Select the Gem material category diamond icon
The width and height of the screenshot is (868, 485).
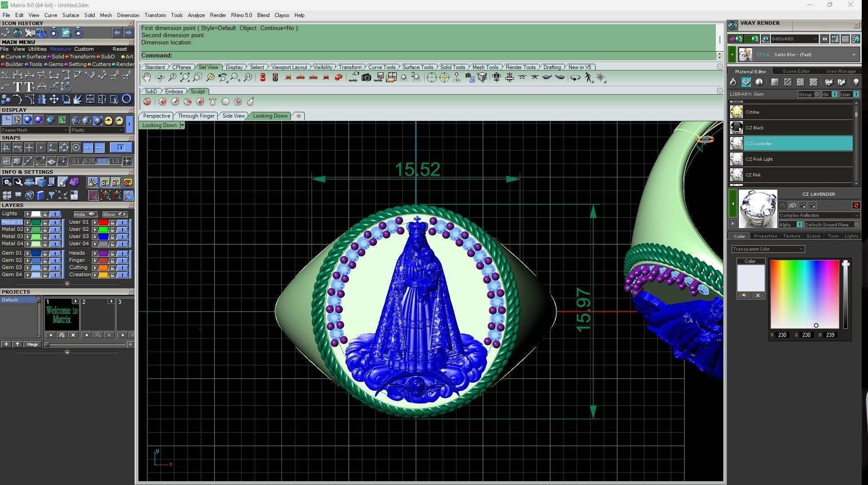[746, 82]
